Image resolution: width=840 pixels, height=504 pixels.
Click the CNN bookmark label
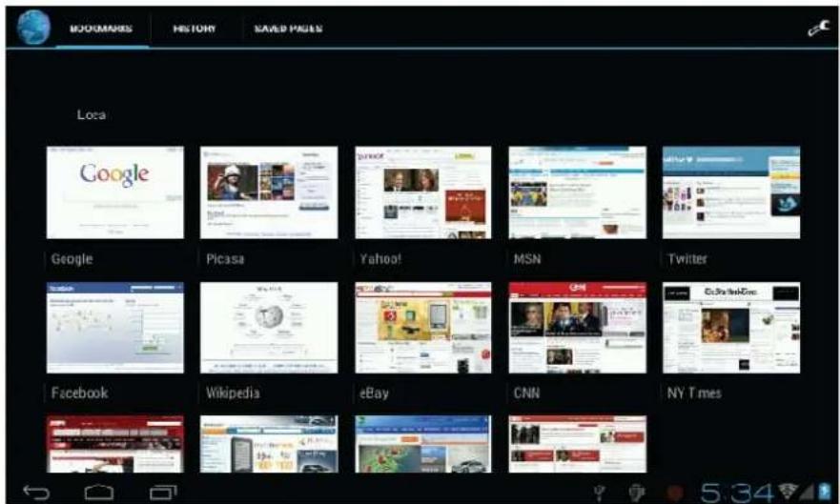[x=526, y=393]
